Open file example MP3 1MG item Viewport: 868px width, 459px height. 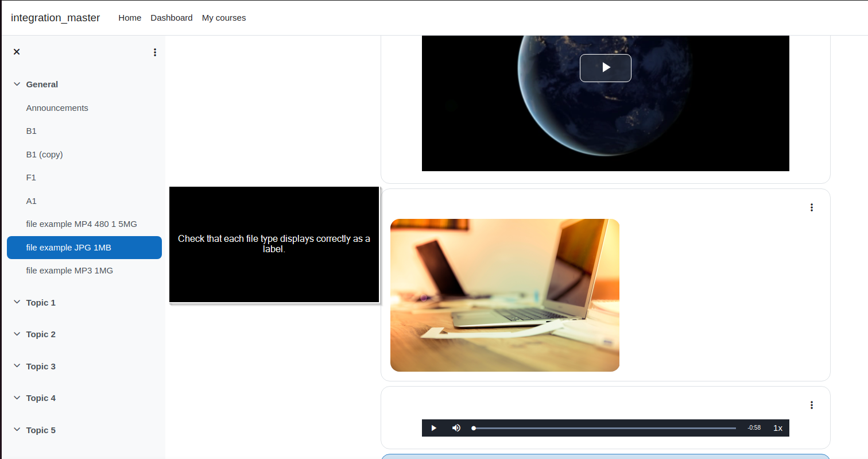click(x=69, y=271)
